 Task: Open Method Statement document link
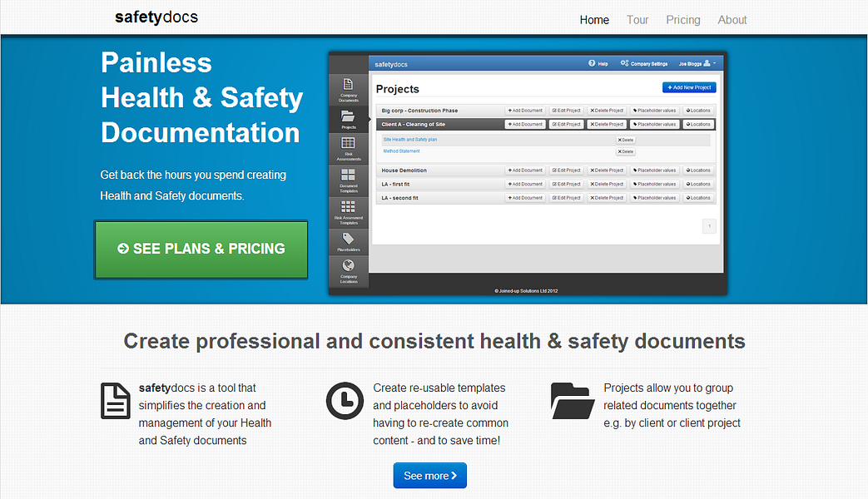pyautogui.click(x=401, y=151)
